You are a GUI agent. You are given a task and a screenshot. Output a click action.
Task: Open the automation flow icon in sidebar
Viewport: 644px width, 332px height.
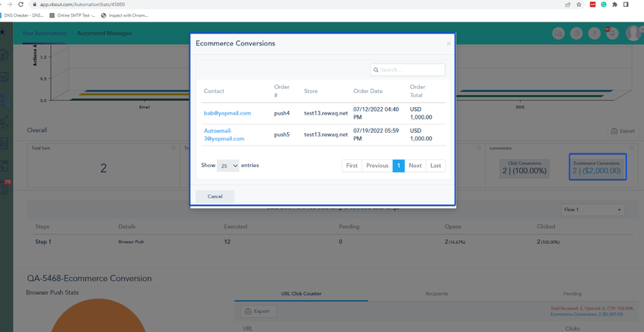pos(4,99)
